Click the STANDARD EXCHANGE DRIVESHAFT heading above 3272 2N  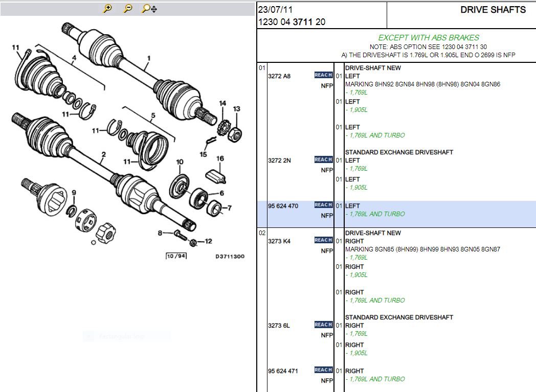click(399, 152)
